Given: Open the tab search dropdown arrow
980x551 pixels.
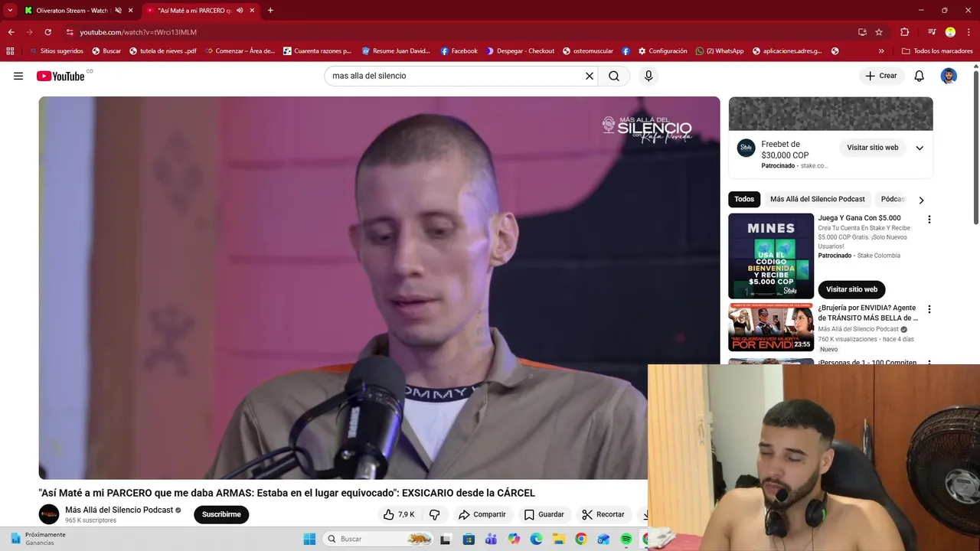Looking at the screenshot, I should tap(10, 11).
